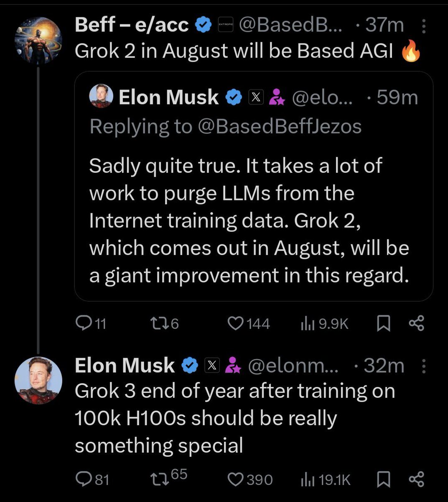Viewport: 448px width, 502px height.
Task: Share Beff's Grok 2 tweet
Action: coord(416,323)
